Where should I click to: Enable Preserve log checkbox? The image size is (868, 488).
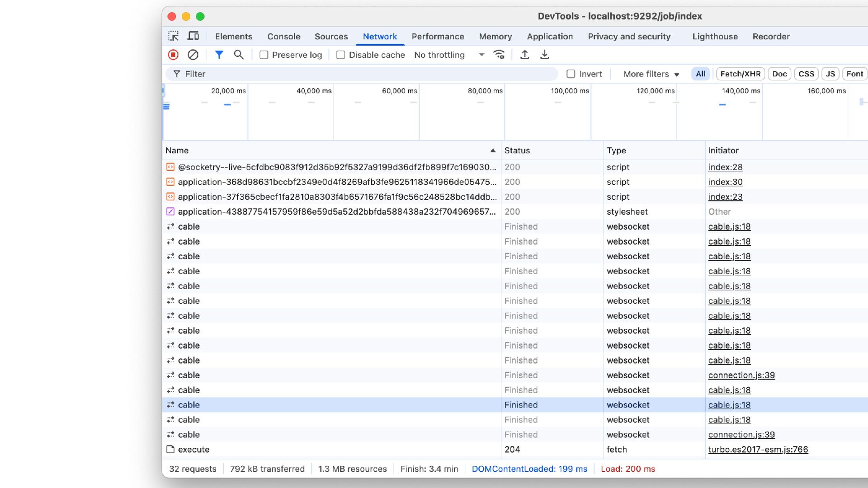click(264, 55)
